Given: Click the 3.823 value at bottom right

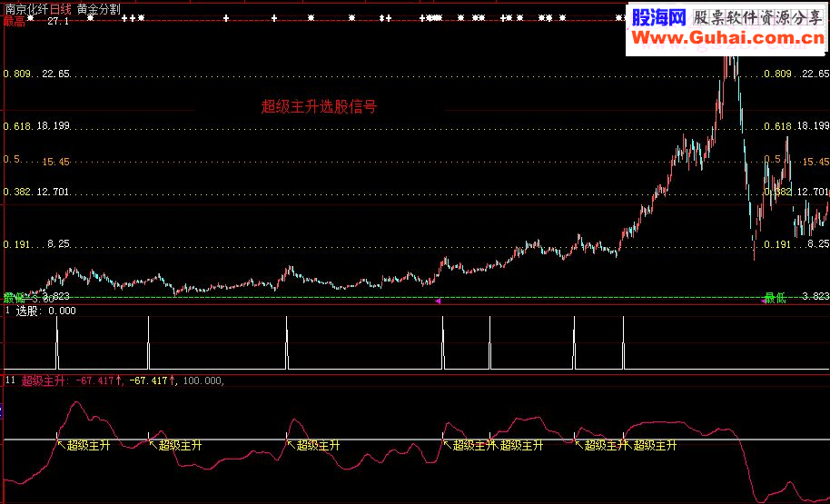Looking at the screenshot, I should (815, 296).
